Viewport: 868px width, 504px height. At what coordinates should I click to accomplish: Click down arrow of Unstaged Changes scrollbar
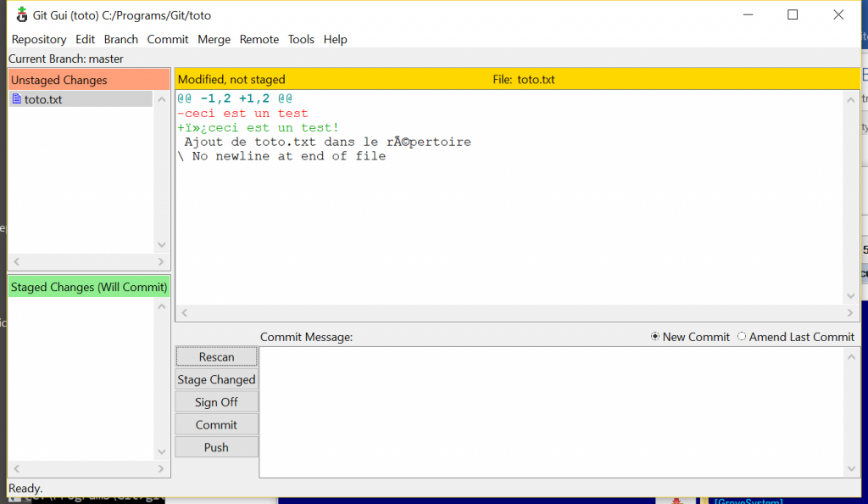coord(162,245)
